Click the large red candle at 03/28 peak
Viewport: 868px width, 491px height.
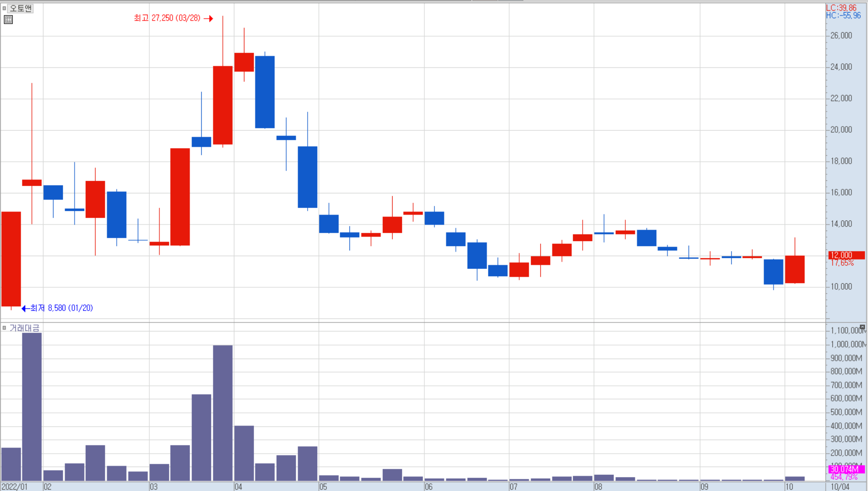click(x=222, y=105)
